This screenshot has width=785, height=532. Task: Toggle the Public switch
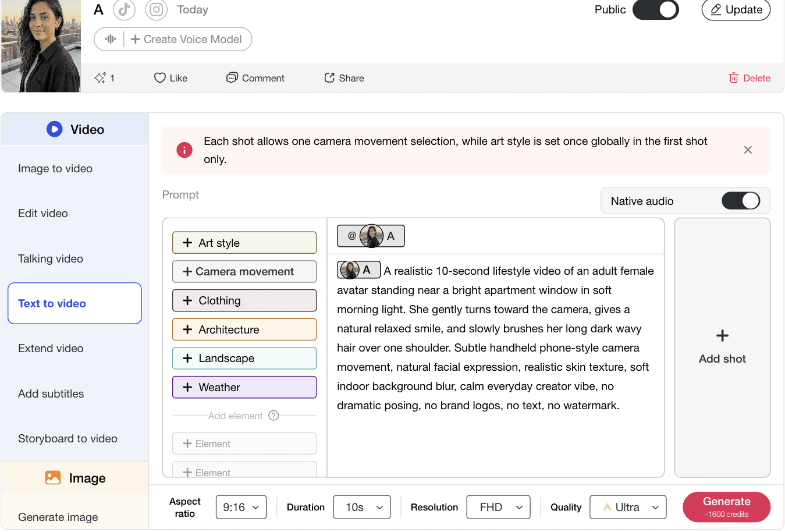pos(656,9)
